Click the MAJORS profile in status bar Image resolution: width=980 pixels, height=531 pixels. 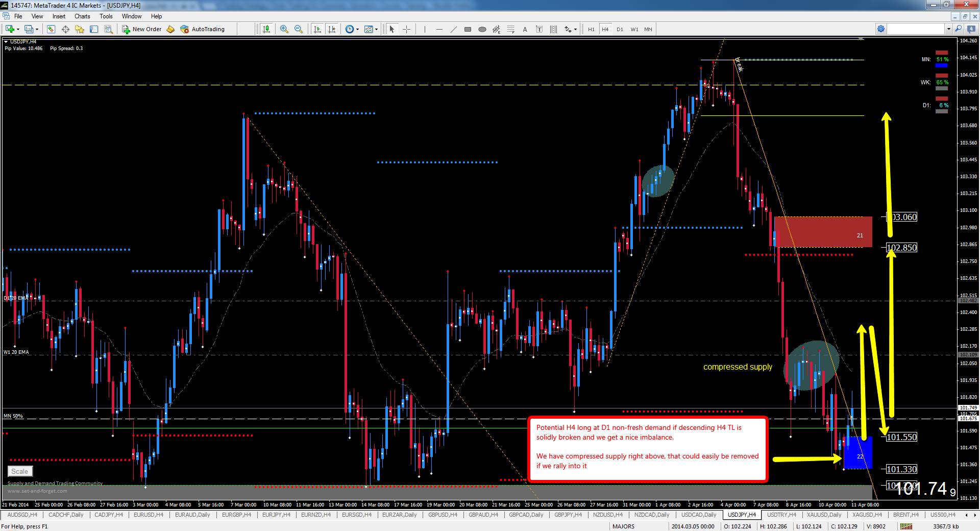click(623, 526)
